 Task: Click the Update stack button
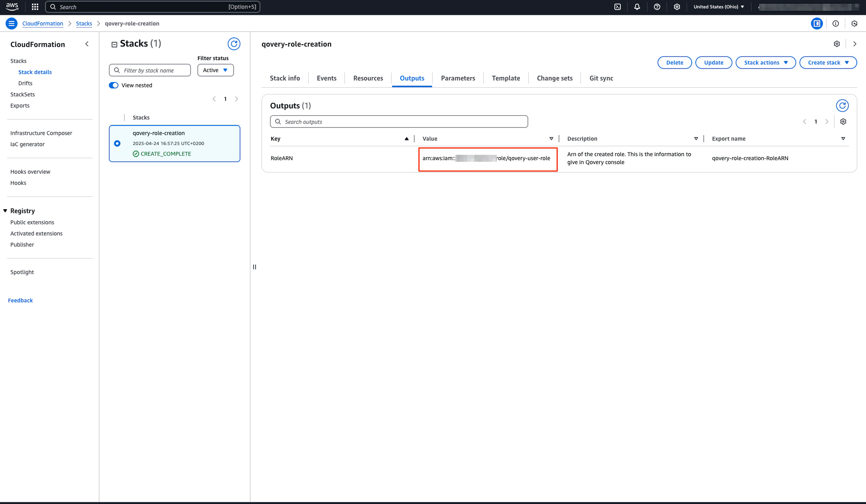713,63
